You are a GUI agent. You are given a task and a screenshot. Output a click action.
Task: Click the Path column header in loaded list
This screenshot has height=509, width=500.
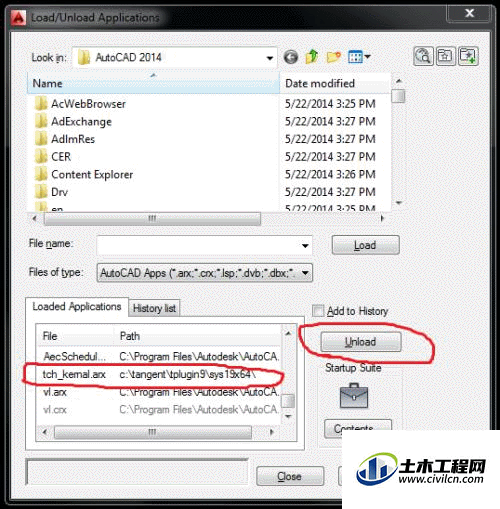point(198,336)
